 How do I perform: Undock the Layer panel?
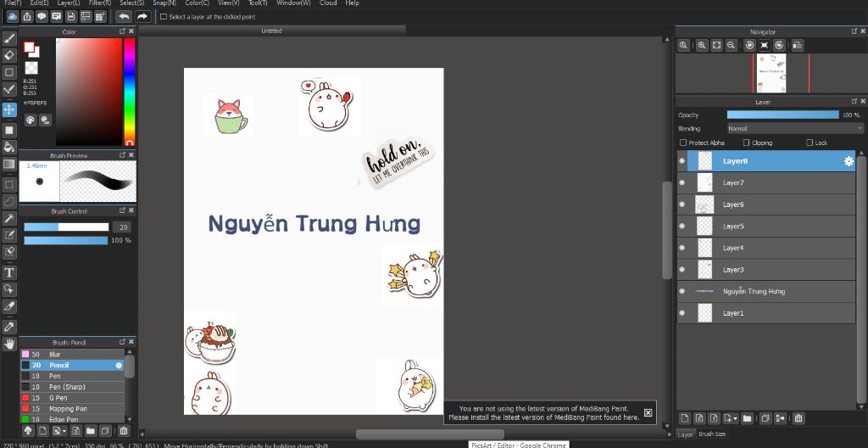pyautogui.click(x=854, y=102)
